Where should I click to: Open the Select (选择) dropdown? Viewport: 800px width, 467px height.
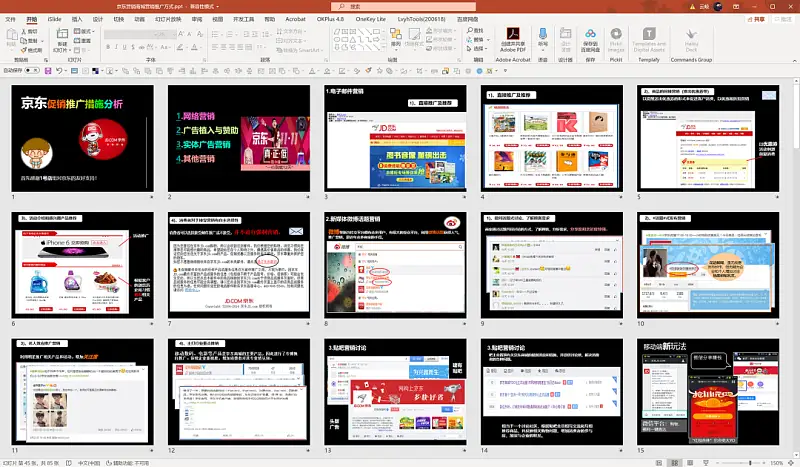click(x=478, y=48)
